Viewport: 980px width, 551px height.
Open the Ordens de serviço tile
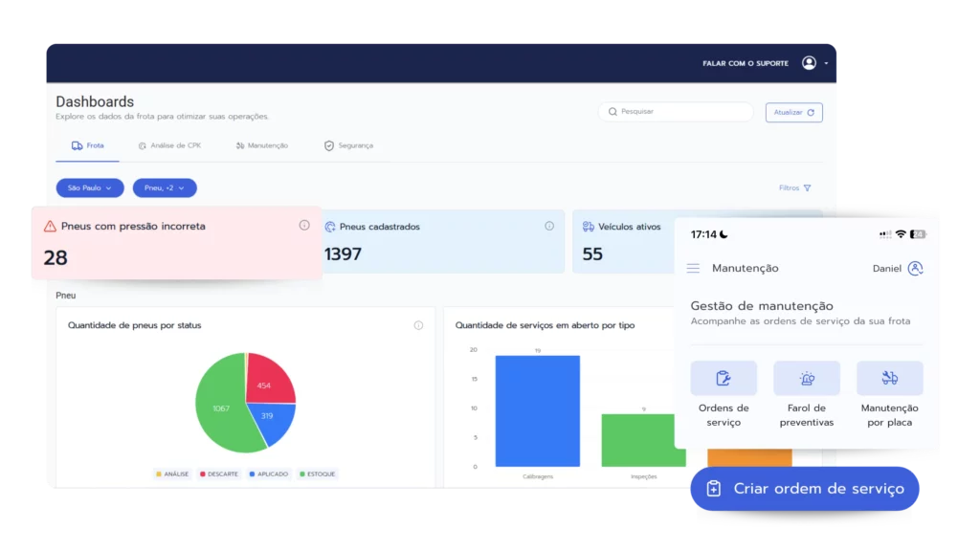[724, 394]
